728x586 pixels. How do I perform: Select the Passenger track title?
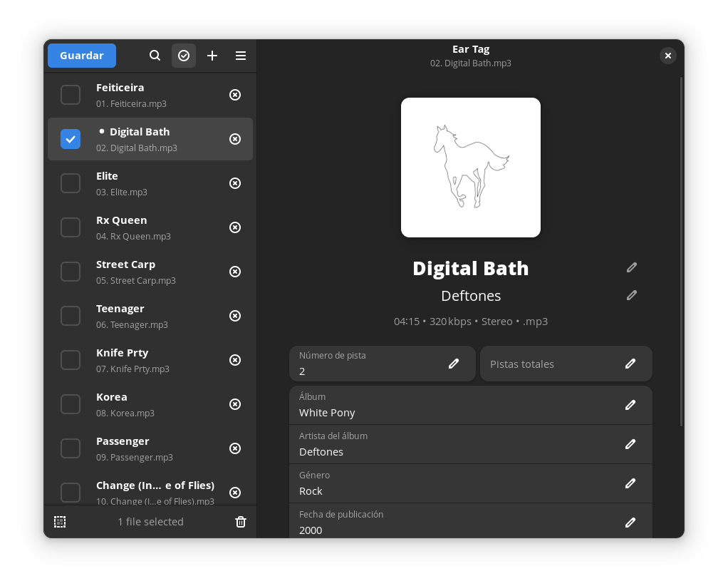(x=123, y=441)
